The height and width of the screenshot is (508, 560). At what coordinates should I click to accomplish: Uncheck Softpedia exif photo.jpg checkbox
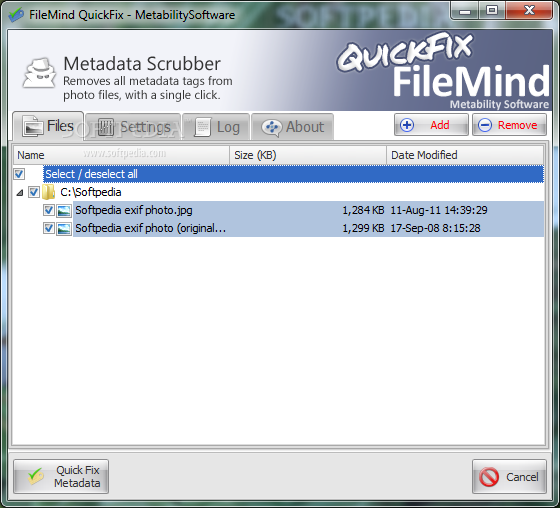pyautogui.click(x=49, y=210)
